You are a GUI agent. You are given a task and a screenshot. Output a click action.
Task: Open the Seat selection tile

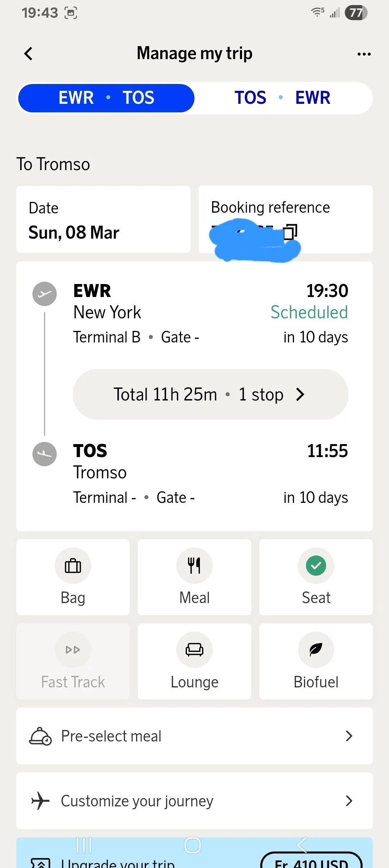pos(316,577)
